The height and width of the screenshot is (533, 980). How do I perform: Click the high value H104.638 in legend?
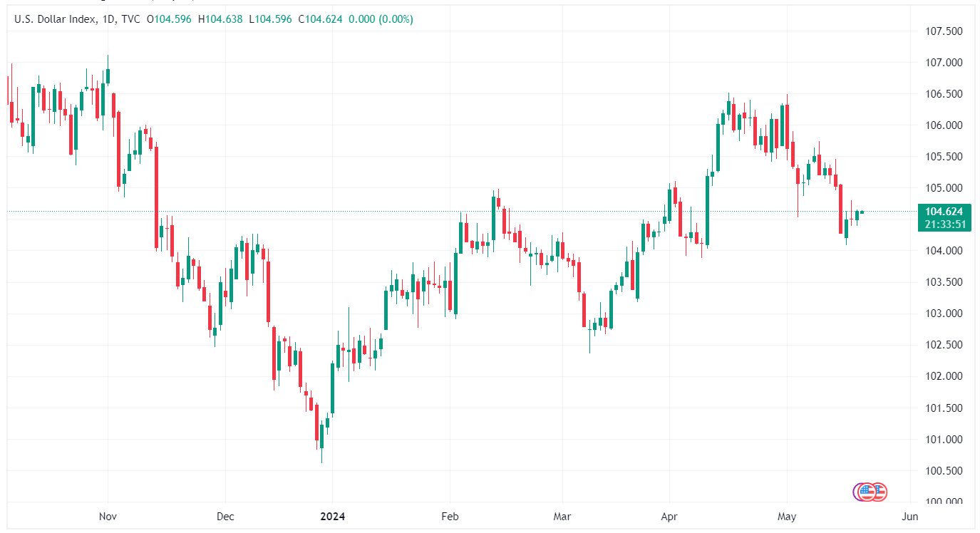click(x=225, y=19)
